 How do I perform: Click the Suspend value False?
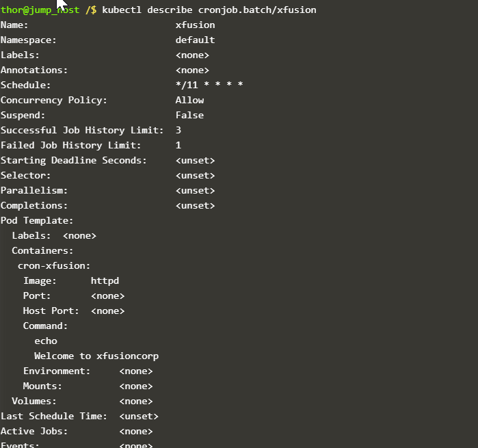(x=189, y=116)
